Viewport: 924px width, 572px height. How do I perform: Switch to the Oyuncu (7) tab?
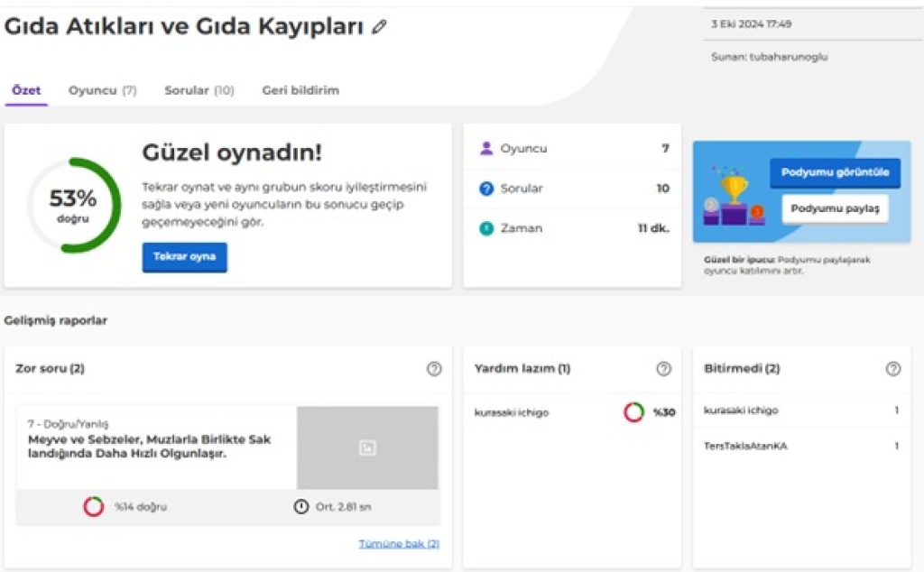(x=102, y=90)
